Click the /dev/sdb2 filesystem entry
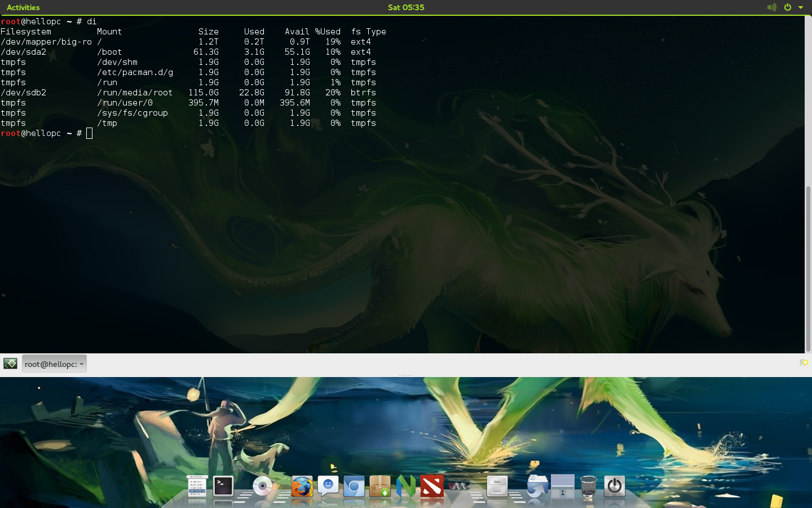This screenshot has width=812, height=508. click(24, 93)
